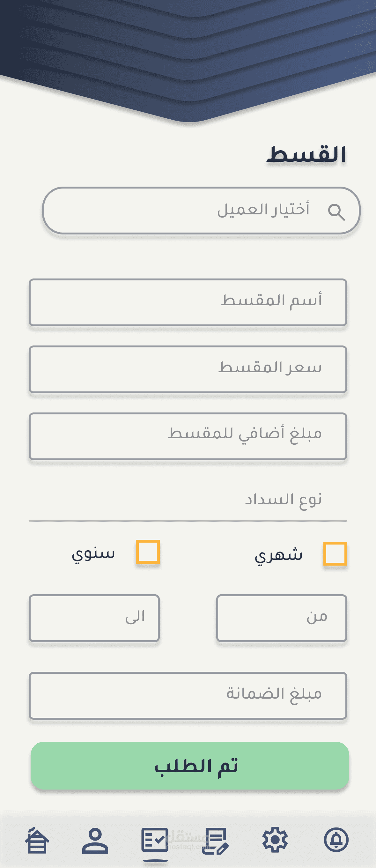Open the الى date field
The image size is (376, 868).
[94, 618]
